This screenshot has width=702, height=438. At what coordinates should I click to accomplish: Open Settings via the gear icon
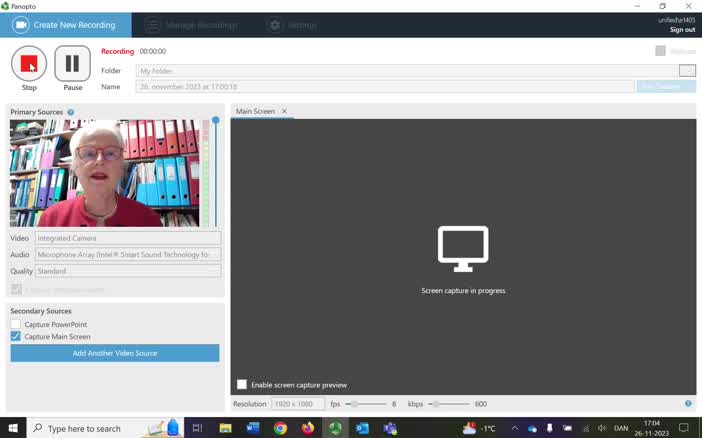[274, 25]
